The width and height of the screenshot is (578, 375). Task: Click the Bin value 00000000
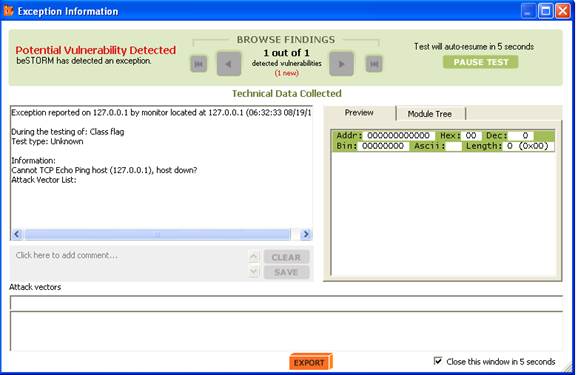click(383, 146)
